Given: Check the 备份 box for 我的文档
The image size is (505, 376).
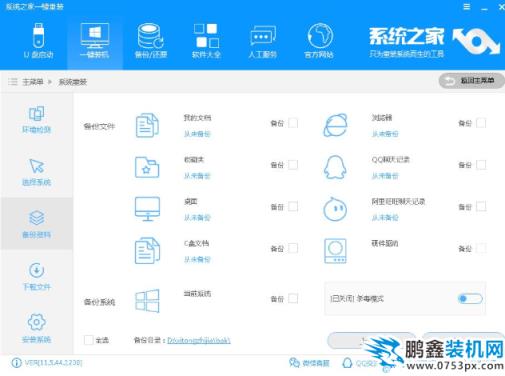Looking at the screenshot, I should point(293,123).
